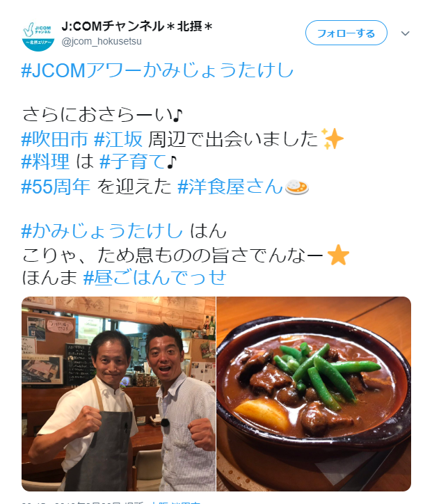Open the #吹田市 hashtag
Viewport: 432px width, 504px height.
click(x=54, y=139)
